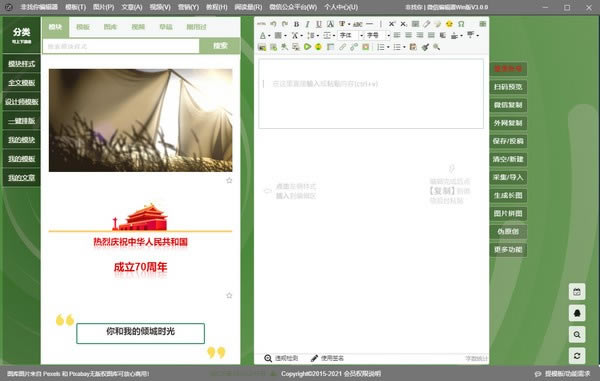Favorite the 成立70周年 module star

point(229,295)
